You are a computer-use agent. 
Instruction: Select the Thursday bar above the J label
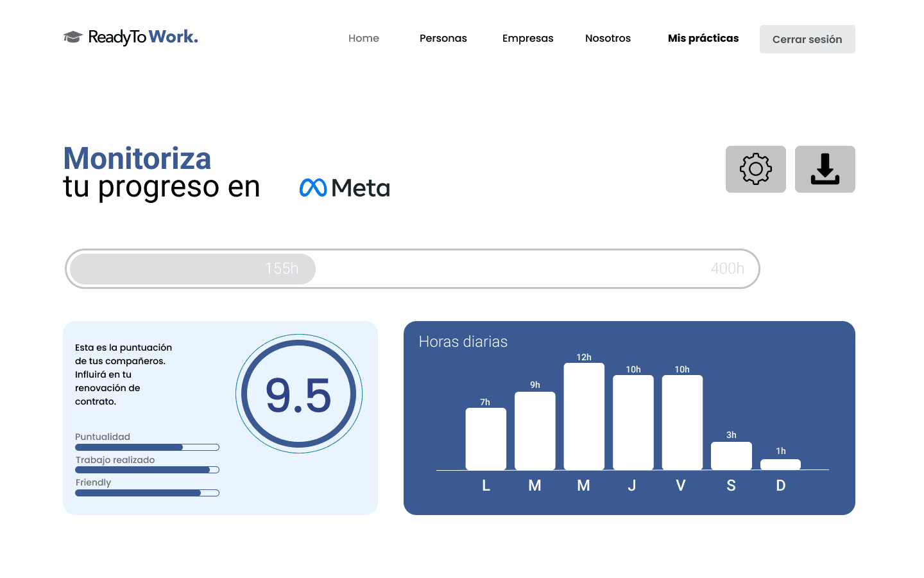pos(633,423)
